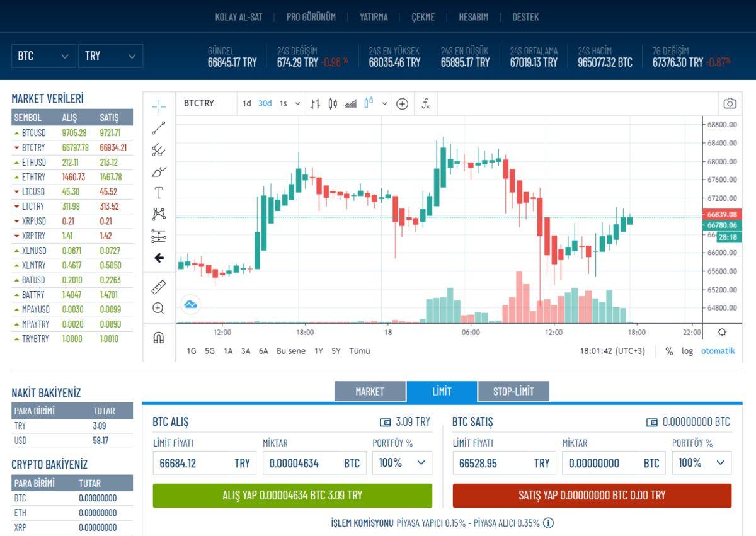756x536 pixels.
Task: Open the buy-side PORTFÖY % dropdown
Action: pyautogui.click(x=401, y=463)
